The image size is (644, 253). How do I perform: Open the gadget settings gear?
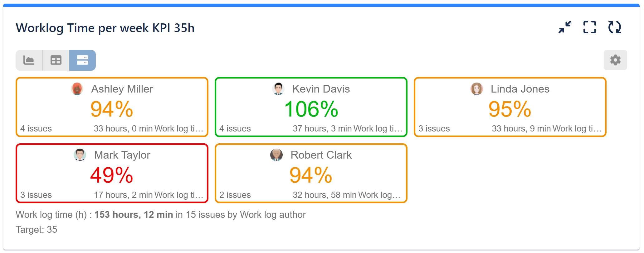tap(615, 60)
